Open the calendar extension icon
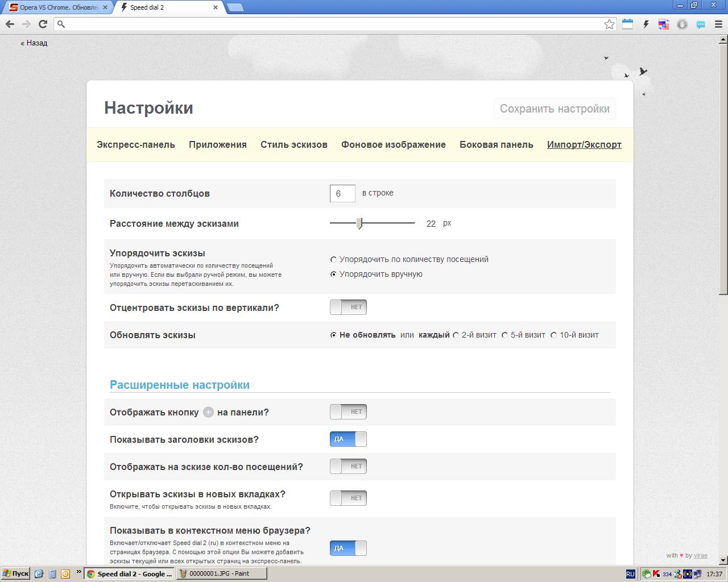Viewport: 728px width, 582px height. (x=627, y=24)
